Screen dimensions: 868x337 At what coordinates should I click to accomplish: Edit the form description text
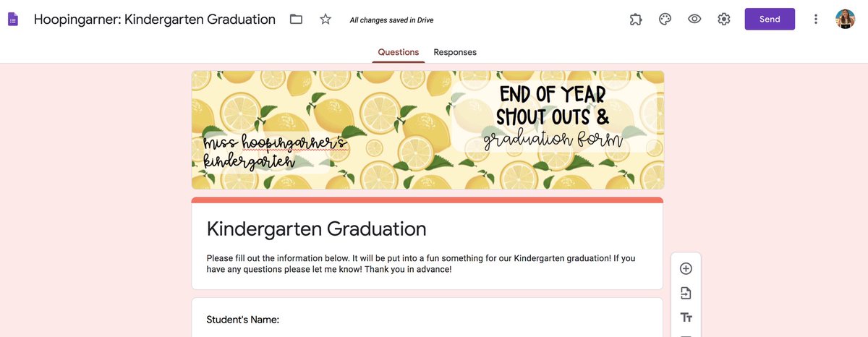(421, 264)
